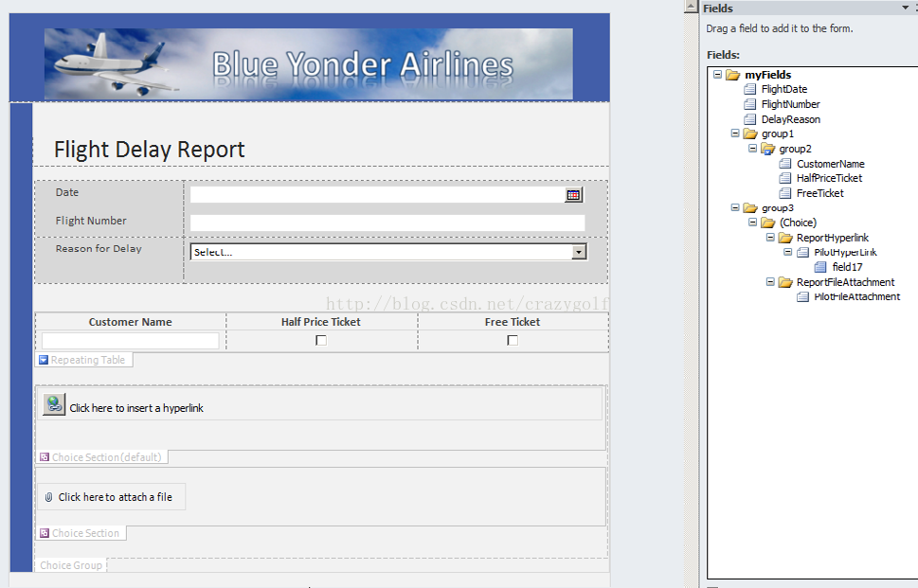918x588 pixels.
Task: Click the ReportFileAttachment folder icon
Action: click(785, 282)
